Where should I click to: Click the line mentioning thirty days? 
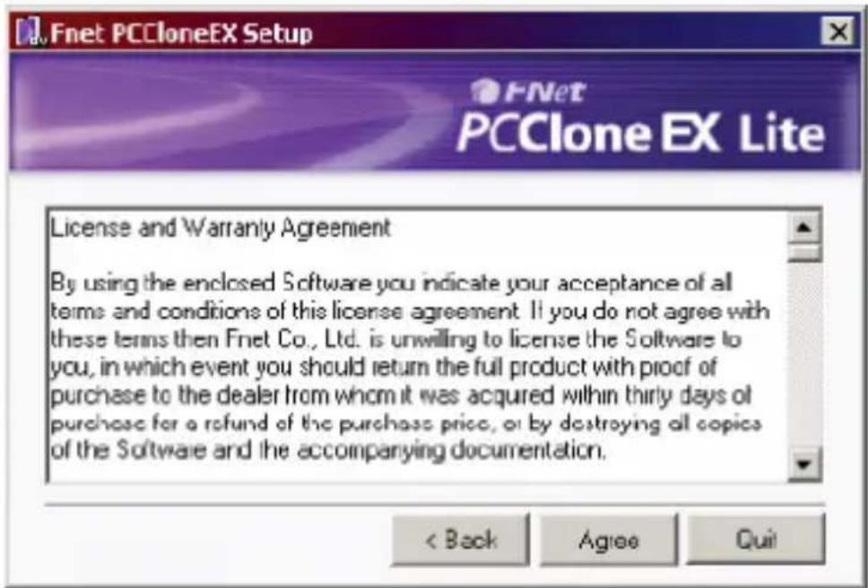coord(401,395)
